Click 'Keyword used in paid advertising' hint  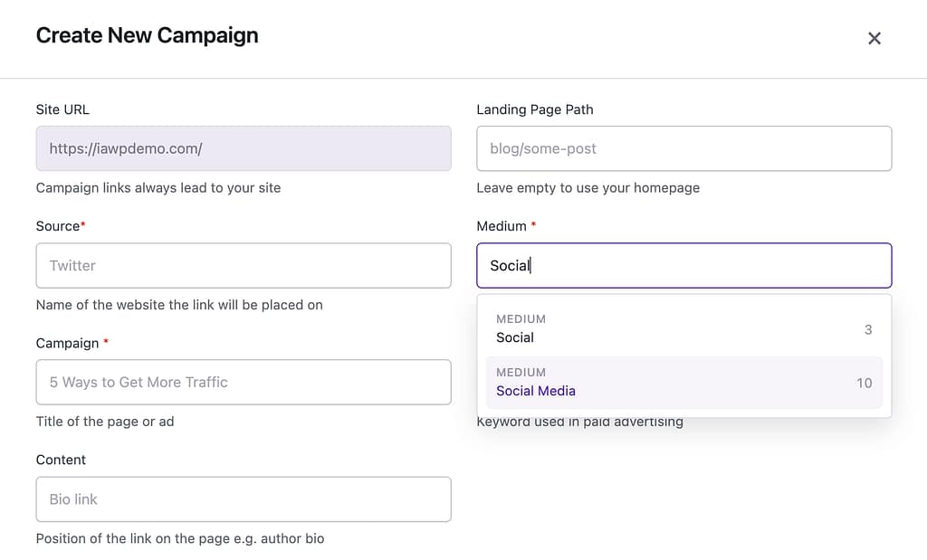580,423
